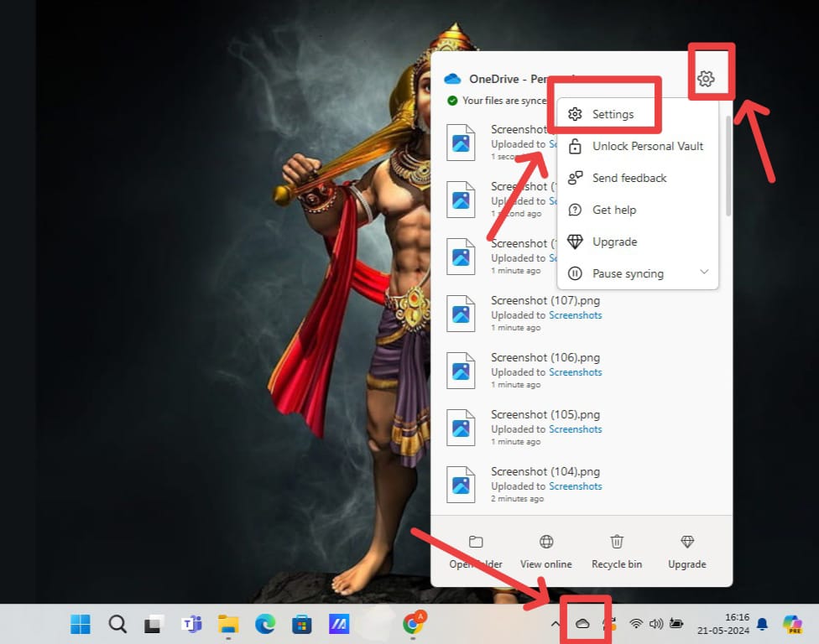The height and width of the screenshot is (644, 819).
Task: Expand the Pause syncing chevron
Action: tap(704, 272)
